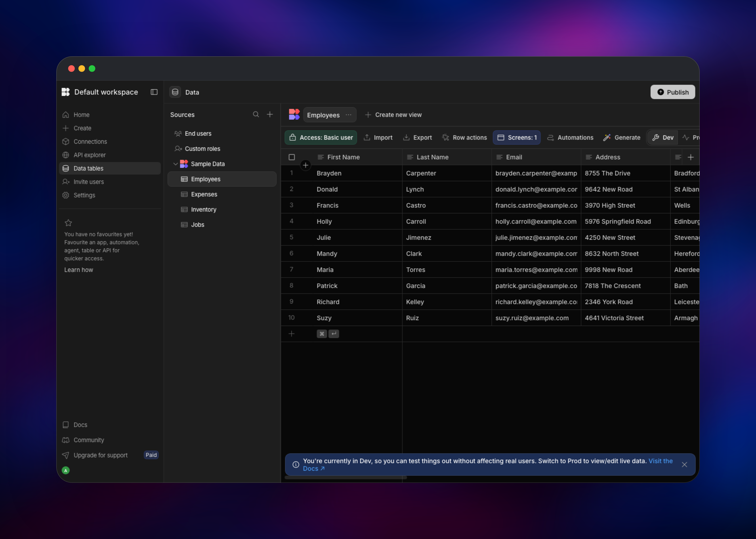Viewport: 756px width, 539px height.
Task: Open Screens: 1 menu
Action: click(x=517, y=138)
